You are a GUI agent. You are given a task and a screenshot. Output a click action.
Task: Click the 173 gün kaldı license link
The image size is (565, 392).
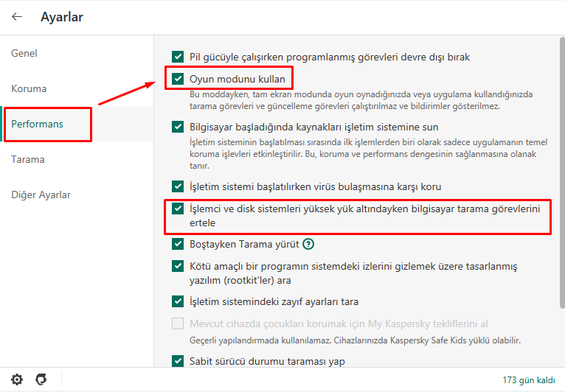click(529, 379)
